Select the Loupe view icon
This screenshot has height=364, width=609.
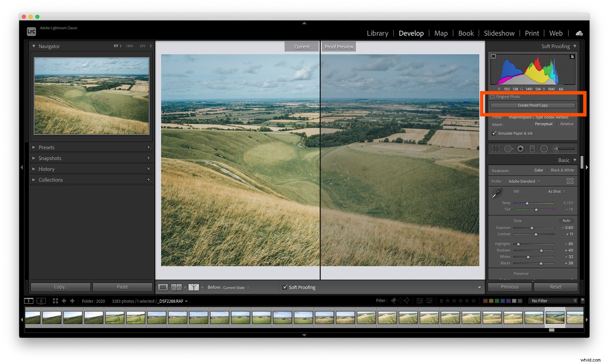(163, 287)
